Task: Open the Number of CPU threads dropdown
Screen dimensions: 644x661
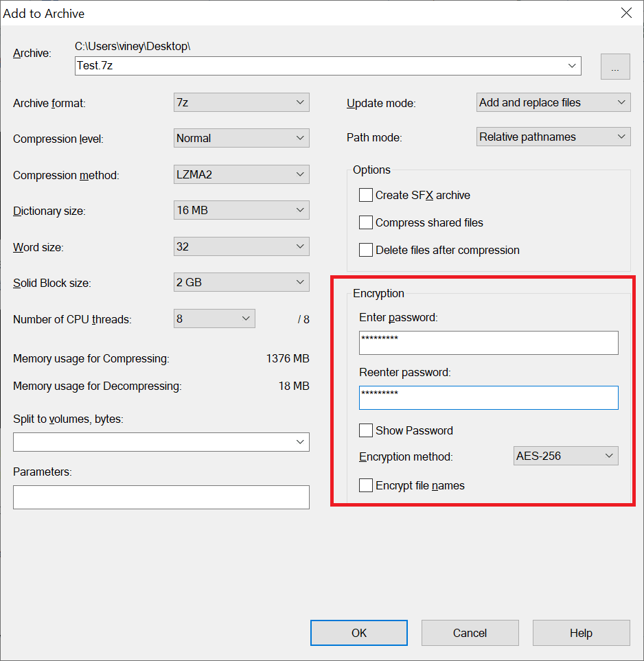Action: (214, 318)
